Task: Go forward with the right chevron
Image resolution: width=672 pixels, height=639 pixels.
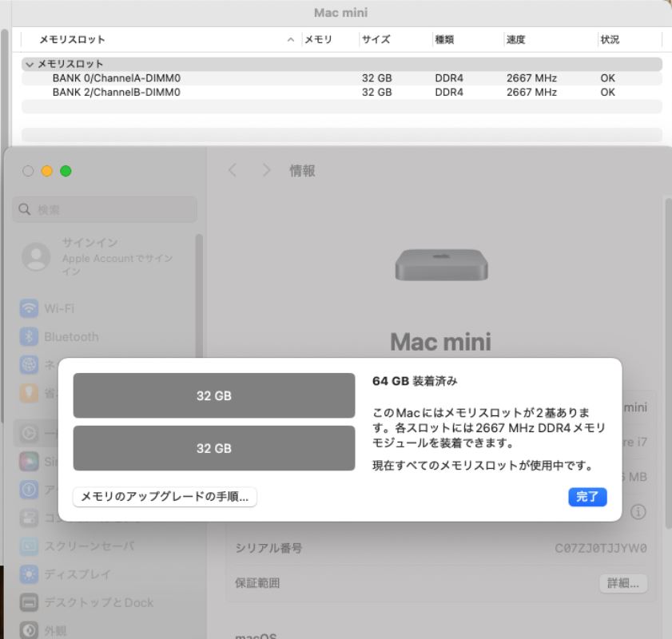Action: click(266, 170)
